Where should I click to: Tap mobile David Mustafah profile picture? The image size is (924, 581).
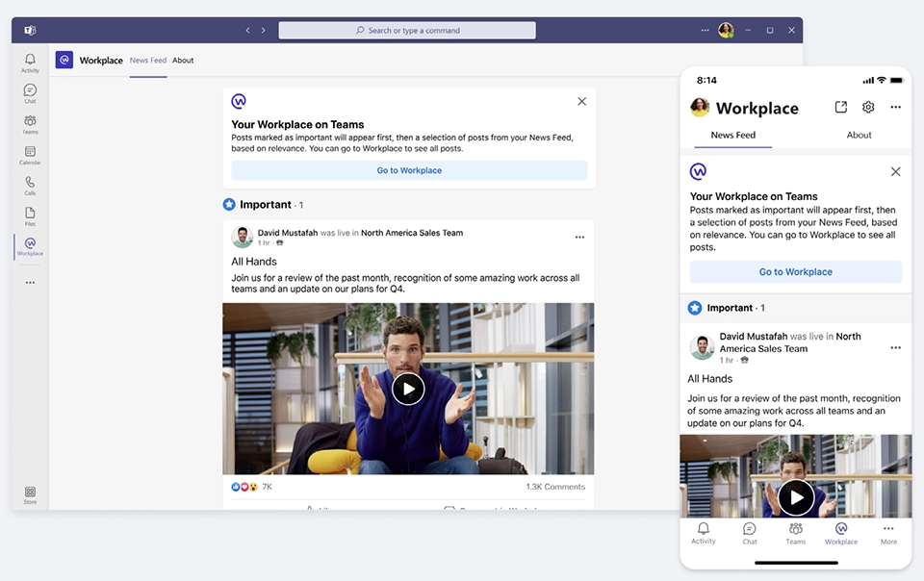tap(702, 348)
